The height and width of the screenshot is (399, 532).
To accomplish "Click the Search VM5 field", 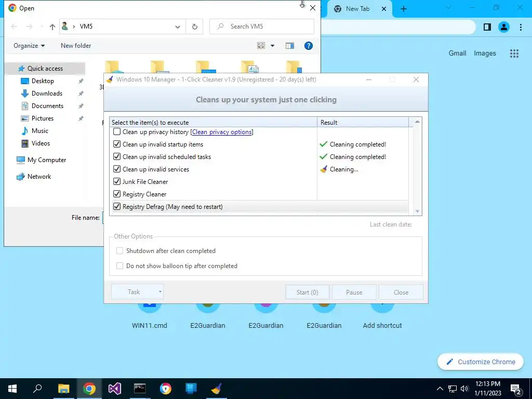I will coord(262,26).
